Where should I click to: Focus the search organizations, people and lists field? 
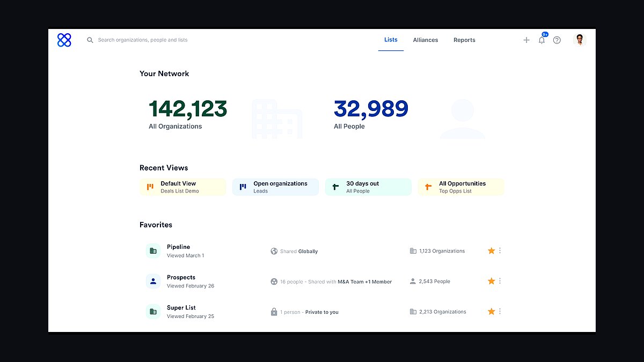(x=142, y=40)
